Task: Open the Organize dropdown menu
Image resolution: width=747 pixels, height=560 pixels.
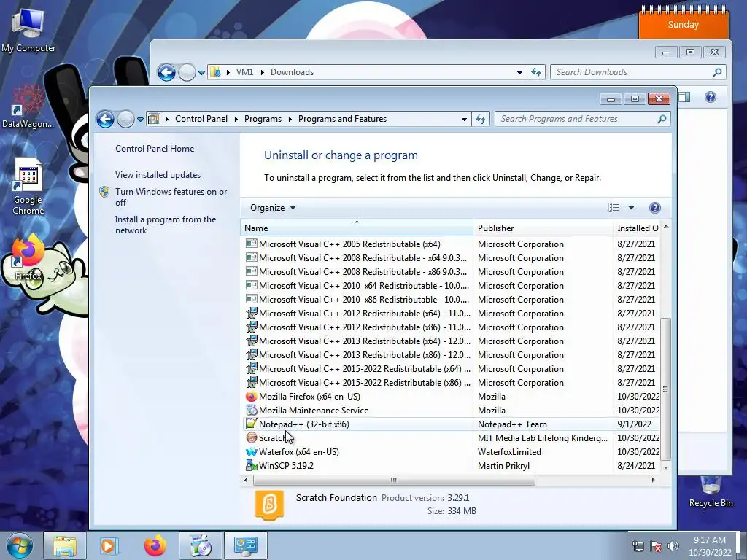Action: pos(273,208)
